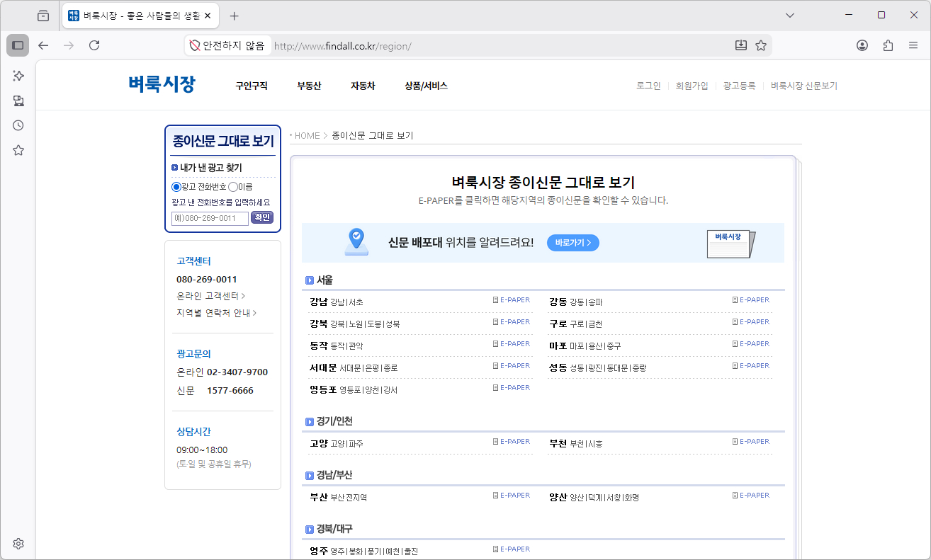Viewport: 931px width, 560px height.
Task: Click the 벼룩시장 newspaper thumbnail
Action: (x=731, y=244)
